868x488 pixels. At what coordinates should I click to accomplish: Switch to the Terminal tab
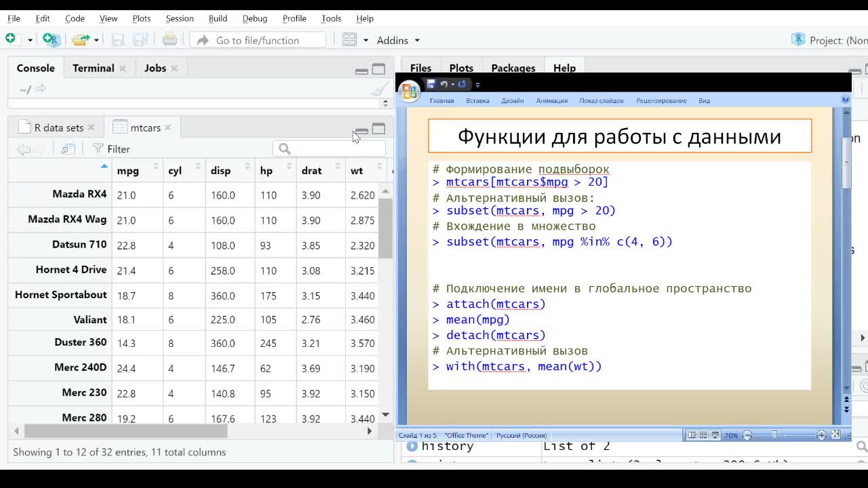(x=94, y=68)
